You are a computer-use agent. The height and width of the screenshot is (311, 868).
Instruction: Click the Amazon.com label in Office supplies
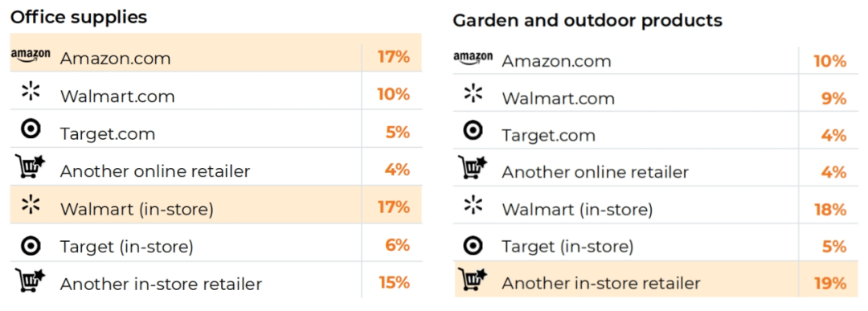coord(115,58)
